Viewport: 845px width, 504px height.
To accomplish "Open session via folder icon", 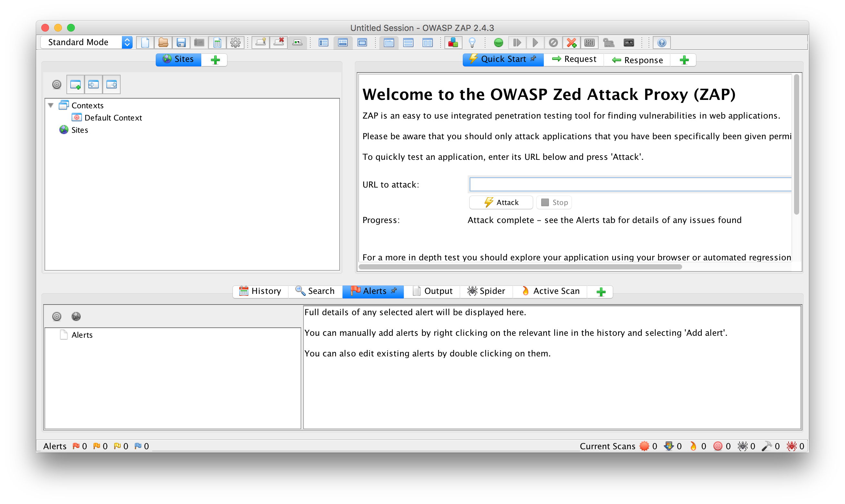I will coord(163,43).
